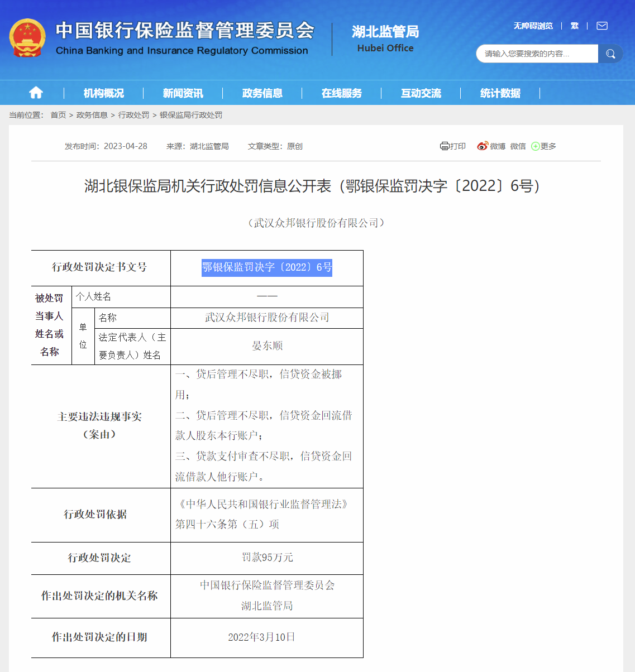Image resolution: width=635 pixels, height=672 pixels.
Task: Open 新闻资讯 menu
Action: tap(183, 93)
